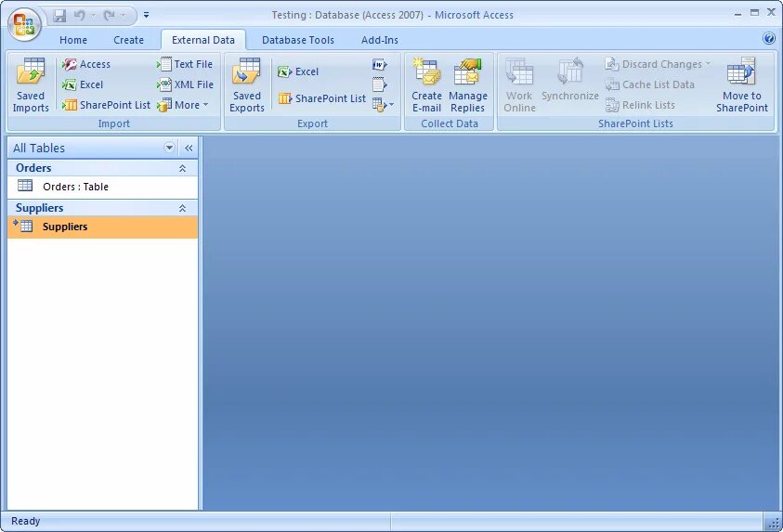Open Customize Quick Access Toolbar dropdown
Viewport: 783px width, 532px height.
pyautogui.click(x=147, y=16)
